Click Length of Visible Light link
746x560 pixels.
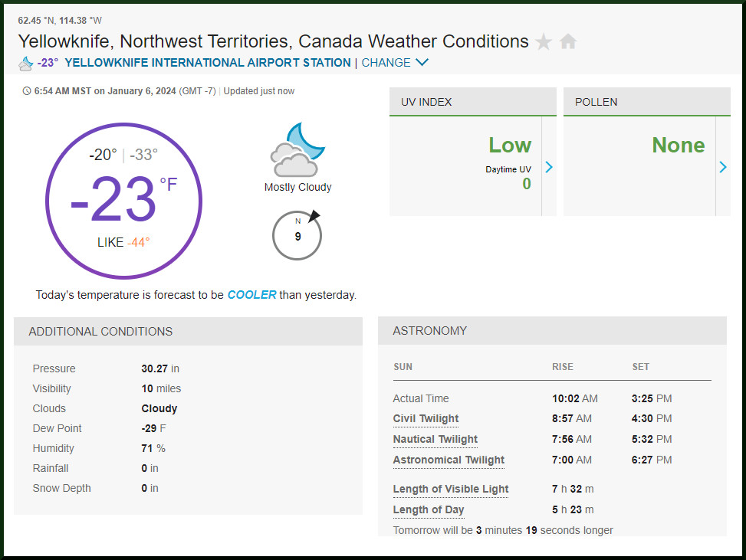(451, 490)
